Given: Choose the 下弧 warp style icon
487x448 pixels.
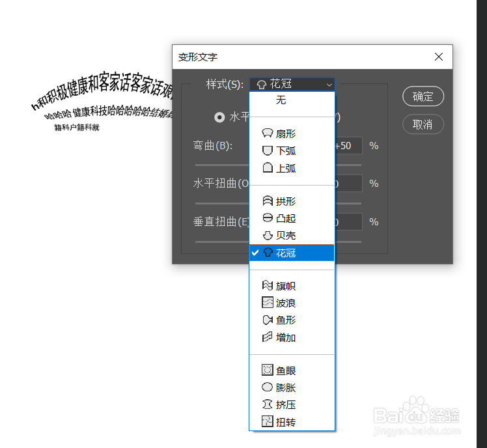Looking at the screenshot, I should pos(267,150).
